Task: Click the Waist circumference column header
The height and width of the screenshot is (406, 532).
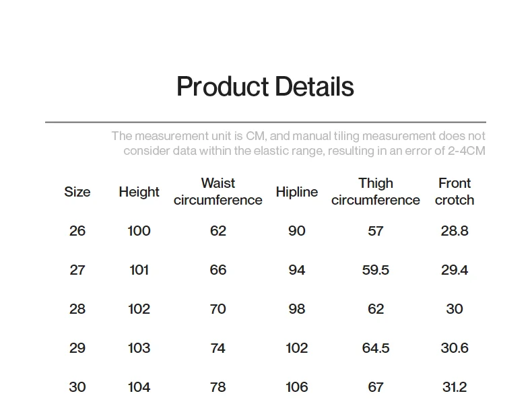Action: click(218, 192)
